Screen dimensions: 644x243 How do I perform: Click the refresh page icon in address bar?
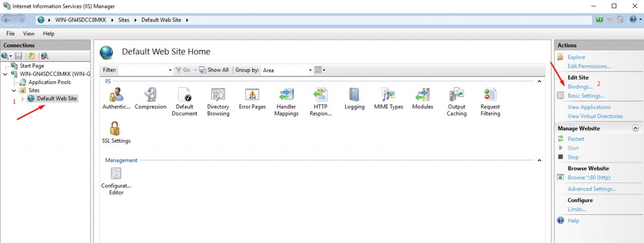tap(600, 20)
